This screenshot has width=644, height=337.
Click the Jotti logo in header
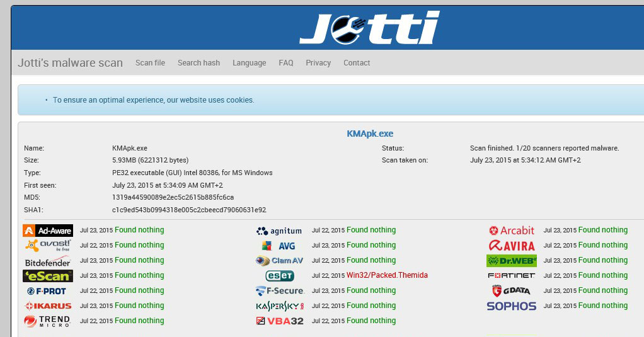[x=369, y=28]
